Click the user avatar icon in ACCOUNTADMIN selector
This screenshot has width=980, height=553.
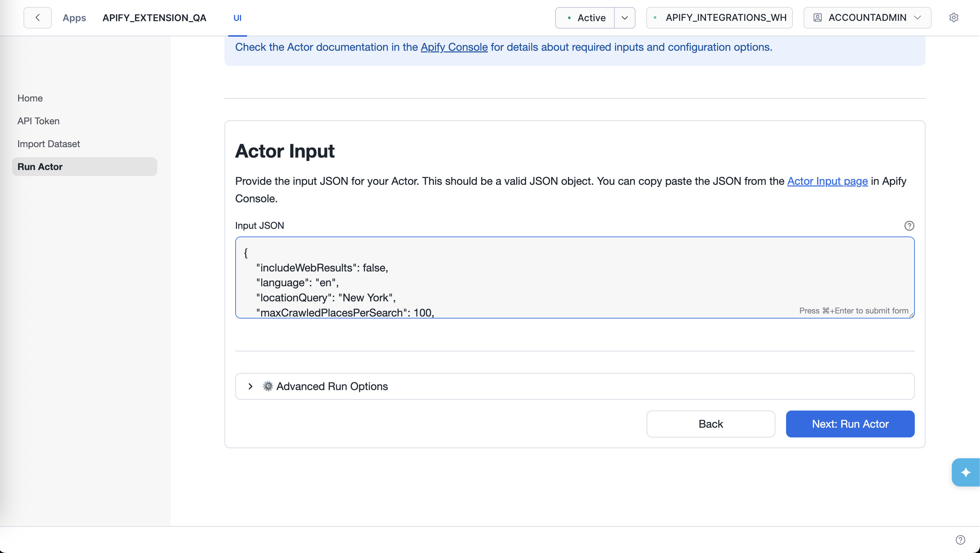pos(817,17)
